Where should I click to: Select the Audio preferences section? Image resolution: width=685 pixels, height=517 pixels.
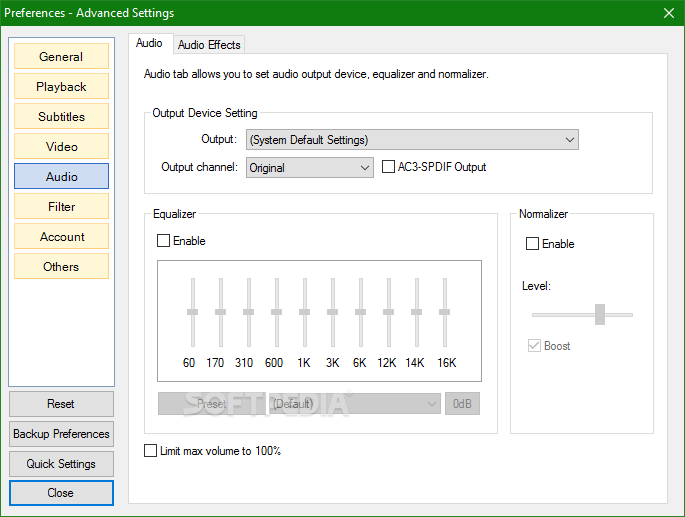61,177
